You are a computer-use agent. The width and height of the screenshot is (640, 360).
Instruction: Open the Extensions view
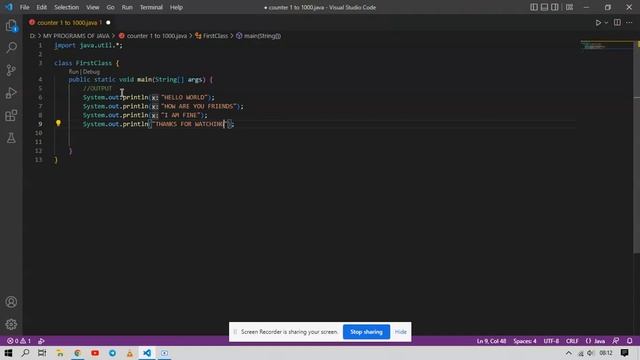11,116
